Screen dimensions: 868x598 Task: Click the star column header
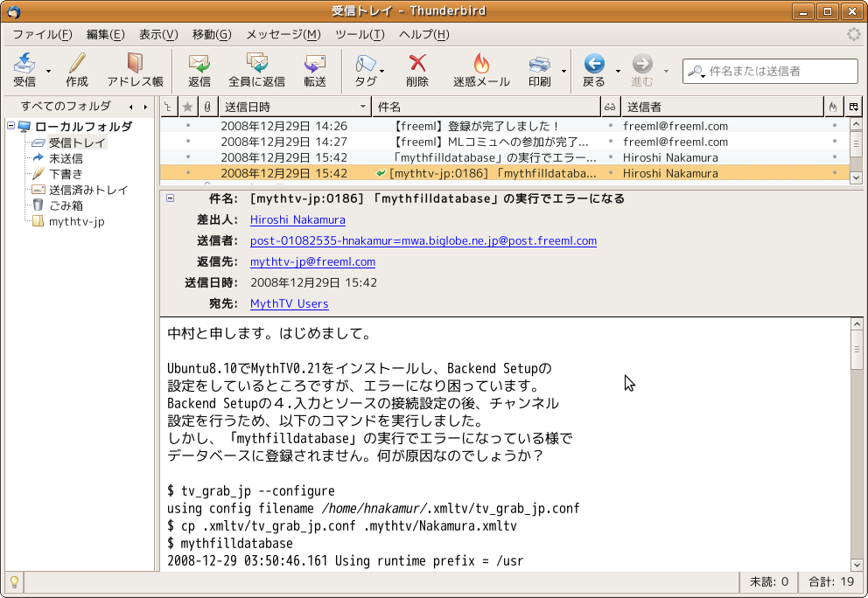pyautogui.click(x=187, y=107)
